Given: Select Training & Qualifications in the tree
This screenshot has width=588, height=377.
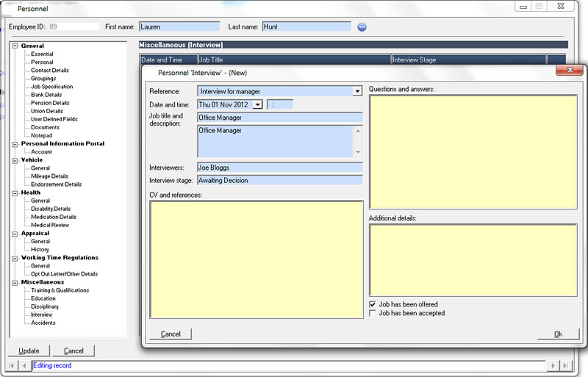Looking at the screenshot, I should (60, 290).
